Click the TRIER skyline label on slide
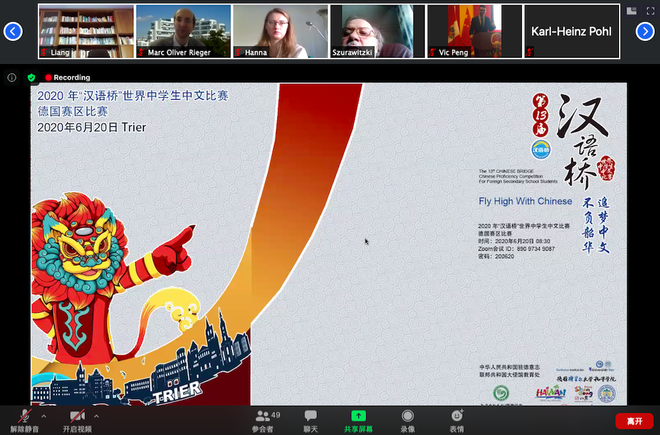The height and width of the screenshot is (435, 660). tap(177, 392)
